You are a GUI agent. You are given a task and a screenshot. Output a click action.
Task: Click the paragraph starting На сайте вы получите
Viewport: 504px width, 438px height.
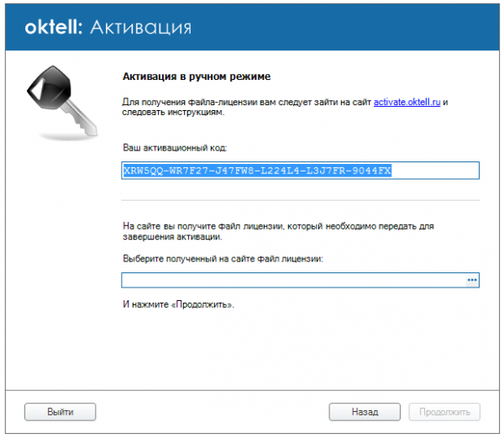(277, 231)
